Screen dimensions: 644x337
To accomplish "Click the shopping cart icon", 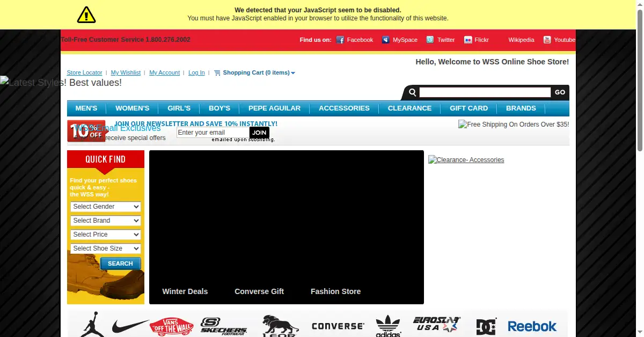I will pos(217,72).
